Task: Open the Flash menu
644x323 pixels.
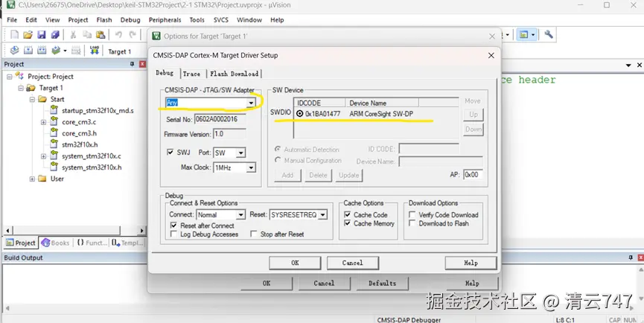Action: (x=104, y=19)
